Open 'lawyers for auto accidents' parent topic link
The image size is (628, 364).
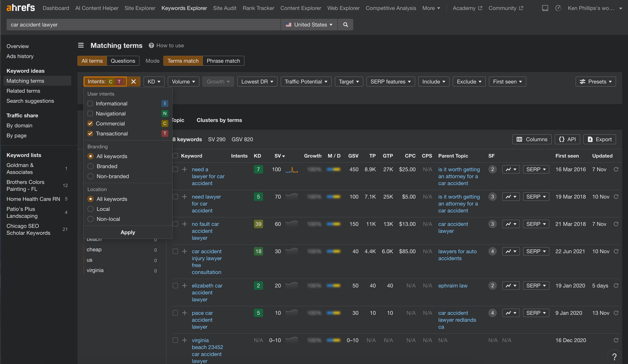pos(457,255)
